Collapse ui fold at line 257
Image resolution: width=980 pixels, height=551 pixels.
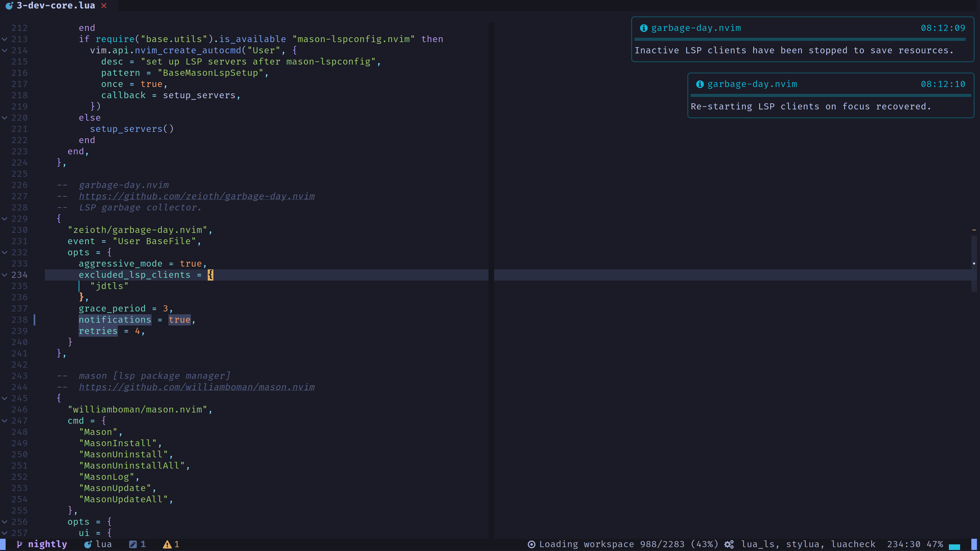(x=5, y=533)
